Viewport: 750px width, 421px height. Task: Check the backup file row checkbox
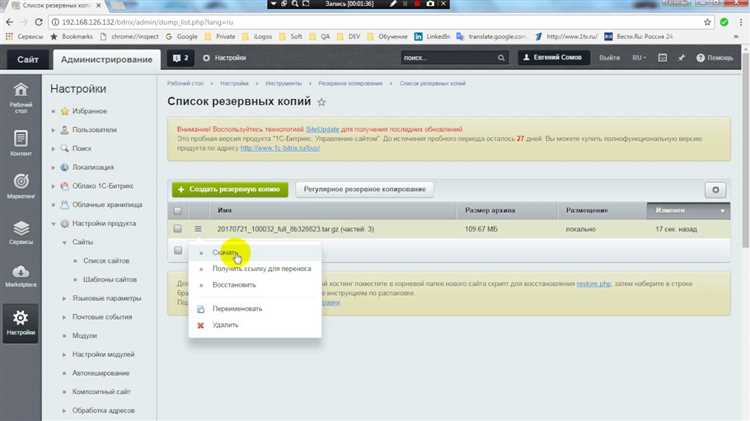coord(177,229)
